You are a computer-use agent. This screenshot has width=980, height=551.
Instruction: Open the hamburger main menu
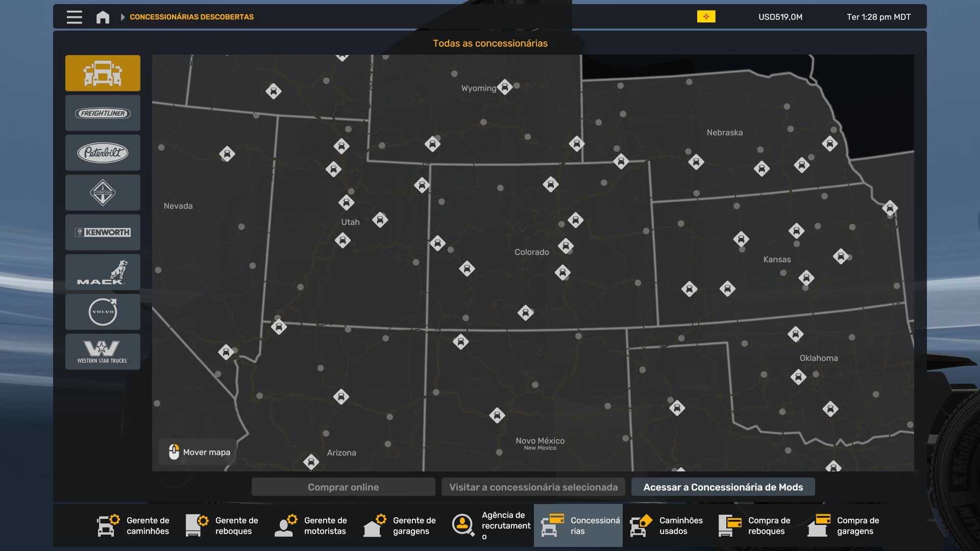coord(75,17)
